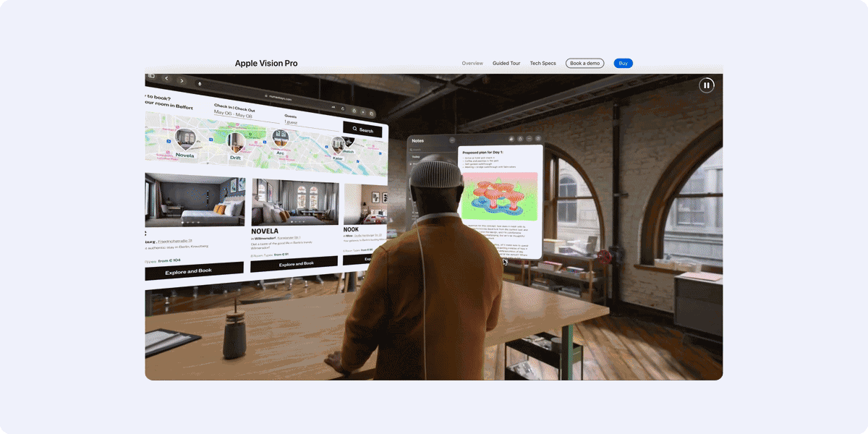
Task: Click the tabs overview icon in the browser
Action: click(371, 114)
